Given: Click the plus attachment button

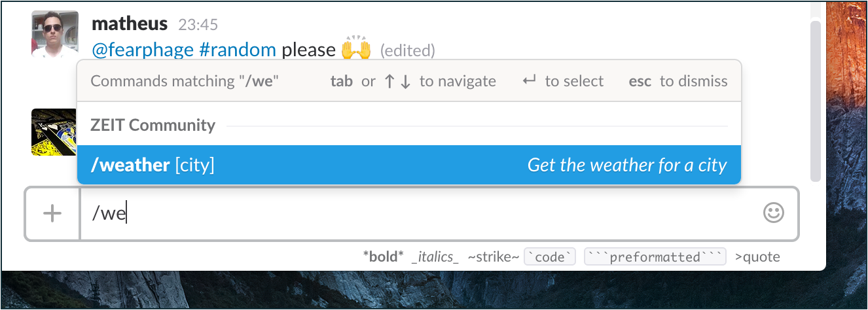Looking at the screenshot, I should pyautogui.click(x=52, y=213).
